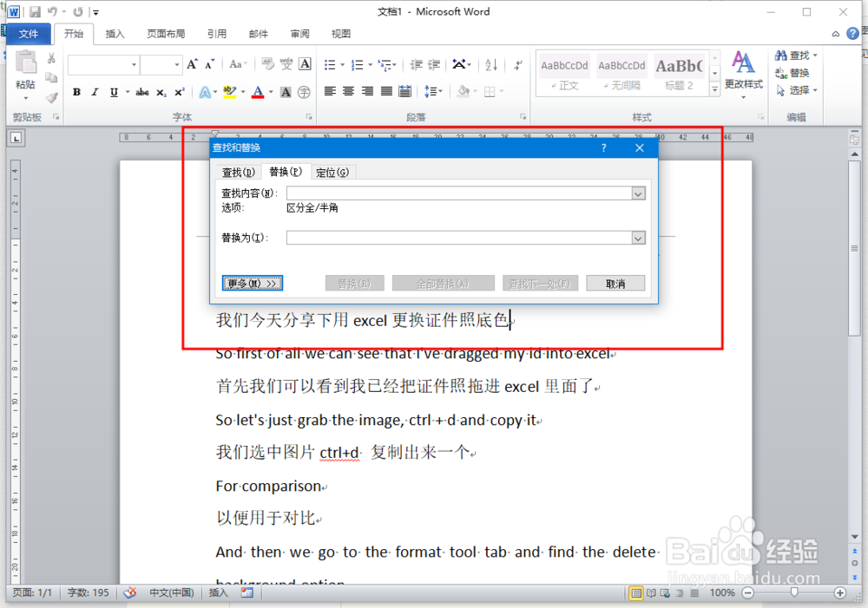Screen dimensions: 868x608
Task: Click the vertical scrollbar thumb
Action: 854,248
